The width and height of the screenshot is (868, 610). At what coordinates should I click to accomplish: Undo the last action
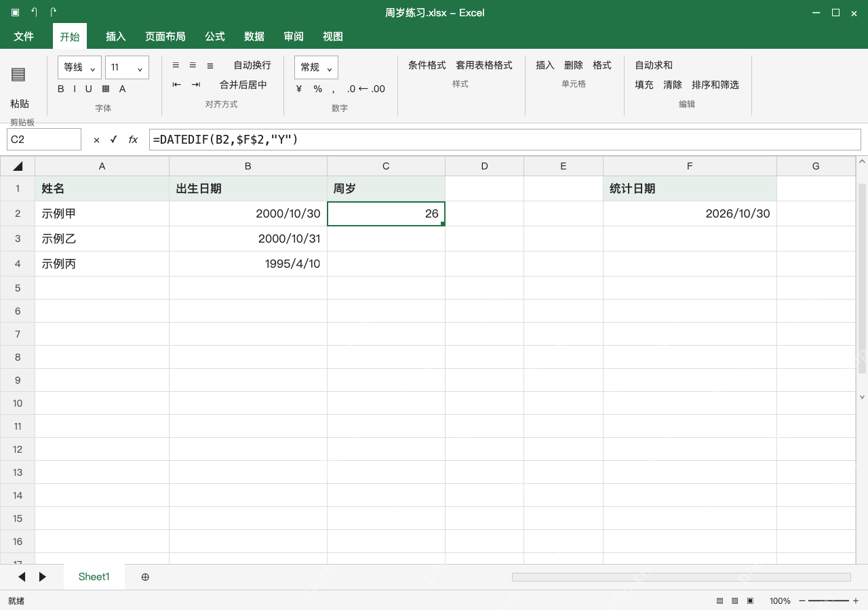[x=35, y=12]
